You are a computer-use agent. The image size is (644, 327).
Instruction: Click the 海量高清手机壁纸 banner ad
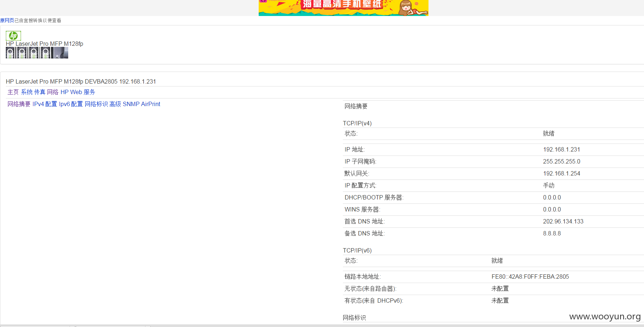point(343,8)
